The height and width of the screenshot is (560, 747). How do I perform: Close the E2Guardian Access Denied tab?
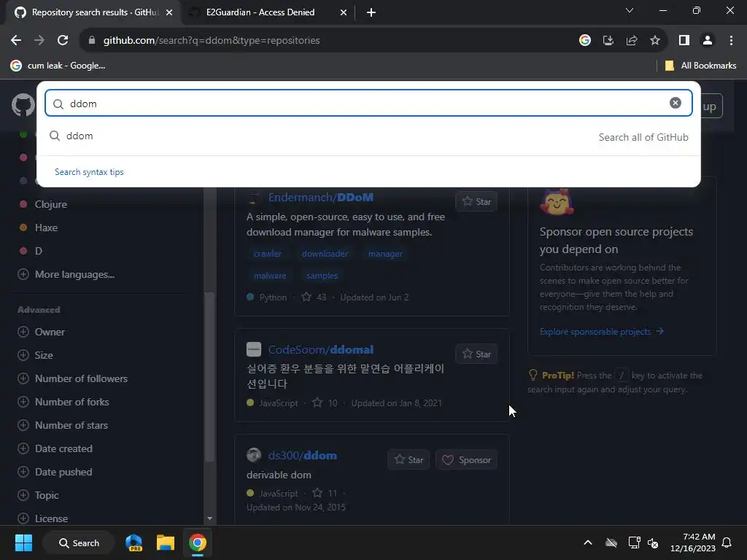click(x=344, y=12)
